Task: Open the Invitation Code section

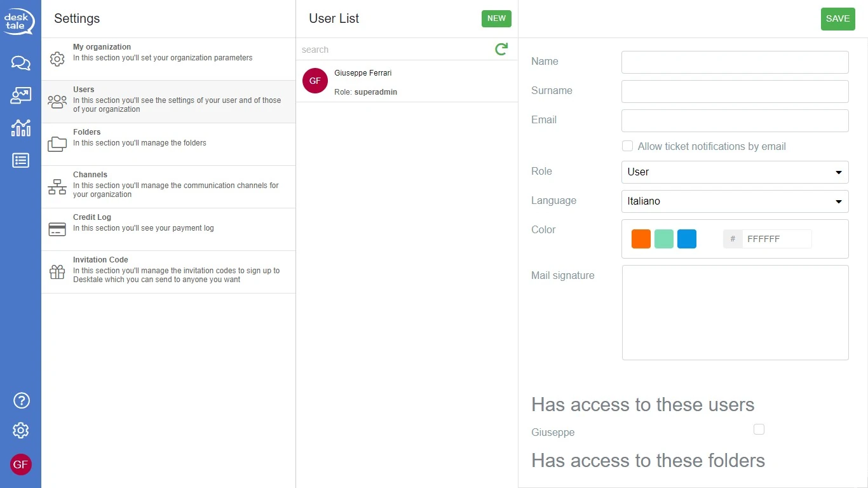Action: point(168,272)
